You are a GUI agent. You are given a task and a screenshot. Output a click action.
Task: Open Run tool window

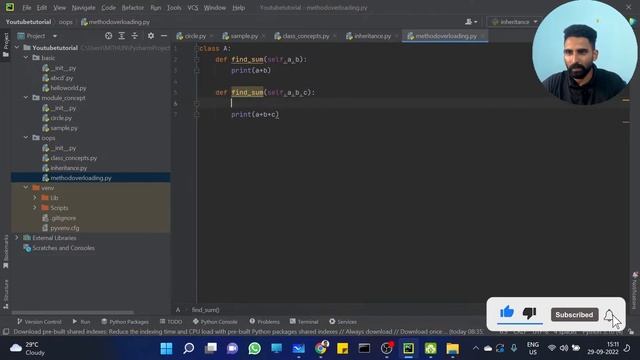81,322
